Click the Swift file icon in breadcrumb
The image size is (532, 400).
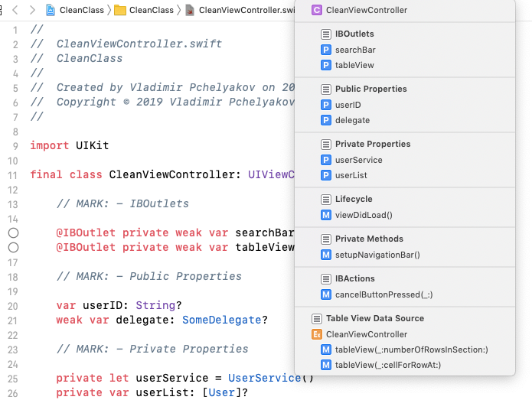click(x=189, y=10)
